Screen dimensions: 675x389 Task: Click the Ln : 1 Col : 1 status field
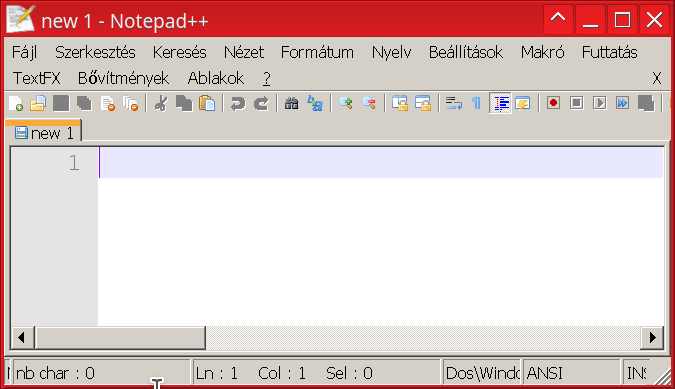317,373
